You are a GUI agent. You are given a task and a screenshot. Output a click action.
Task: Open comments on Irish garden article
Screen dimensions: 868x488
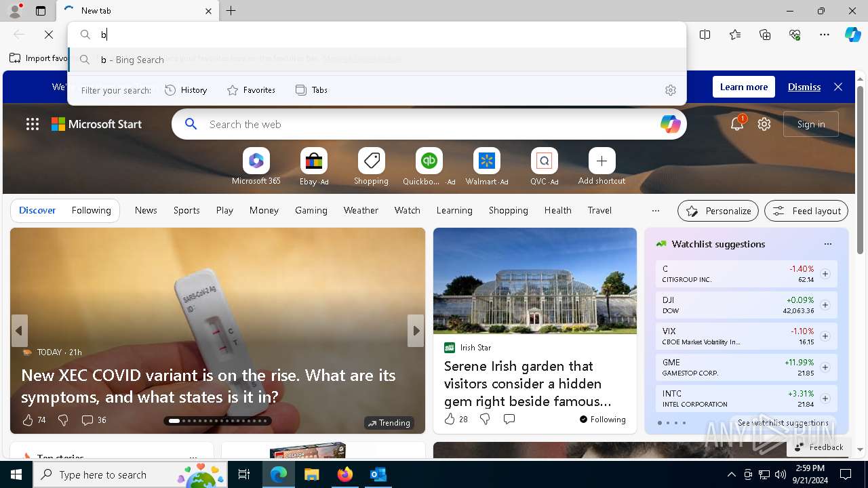click(509, 420)
